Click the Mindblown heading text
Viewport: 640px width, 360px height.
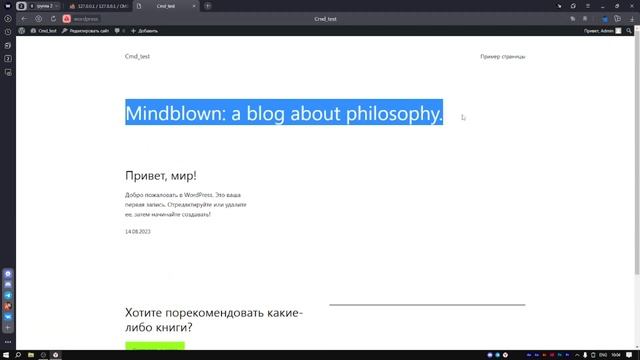284,113
